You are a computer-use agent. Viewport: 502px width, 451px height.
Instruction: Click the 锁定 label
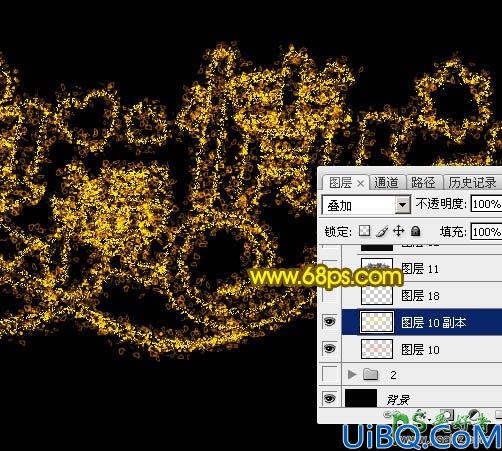[338, 231]
